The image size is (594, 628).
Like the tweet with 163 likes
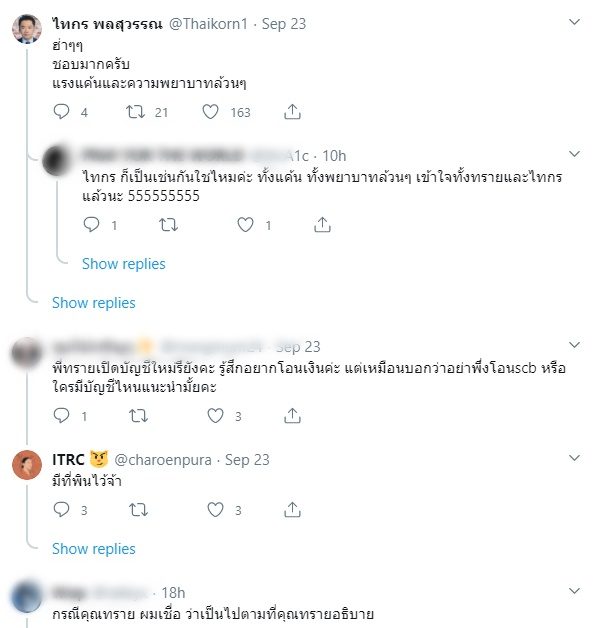pos(210,112)
